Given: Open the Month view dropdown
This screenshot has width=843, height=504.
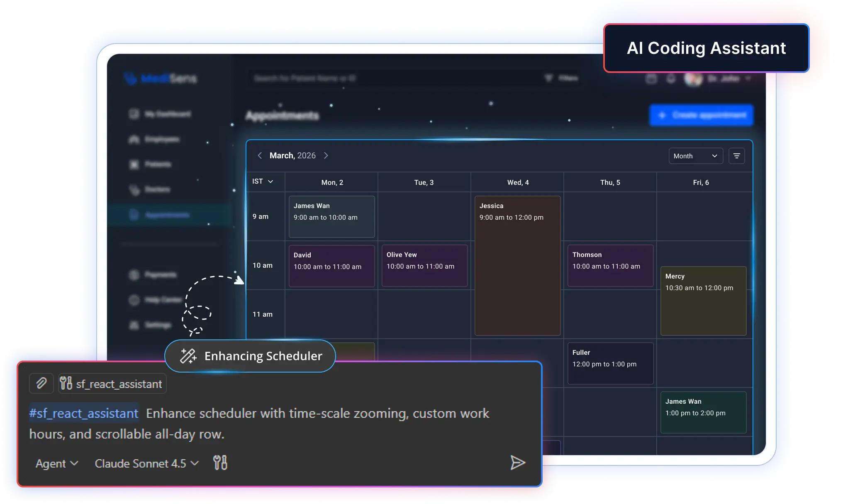Looking at the screenshot, I should point(696,156).
